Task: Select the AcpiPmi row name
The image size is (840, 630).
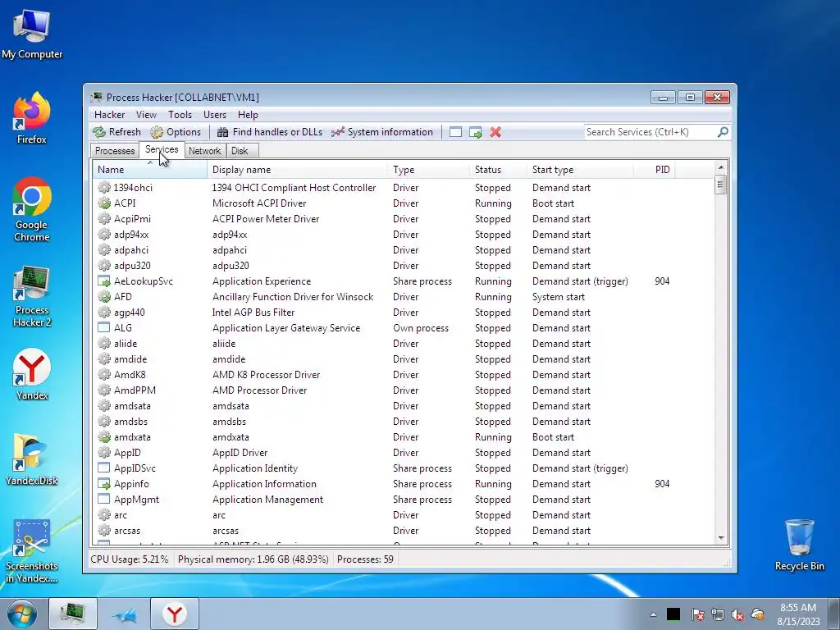Action: click(132, 218)
